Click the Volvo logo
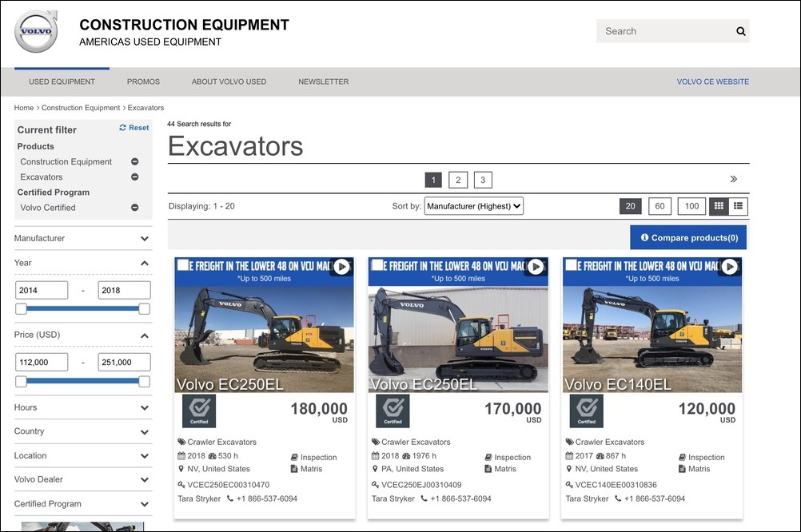The image size is (801, 532). tap(35, 30)
